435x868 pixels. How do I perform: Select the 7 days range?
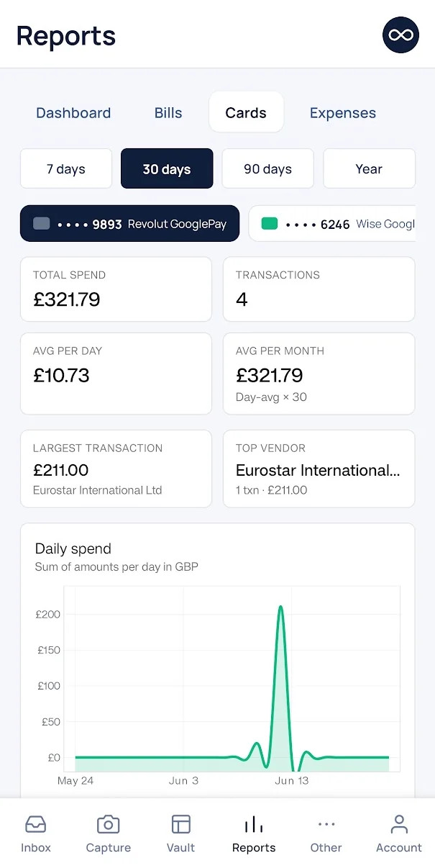click(66, 168)
